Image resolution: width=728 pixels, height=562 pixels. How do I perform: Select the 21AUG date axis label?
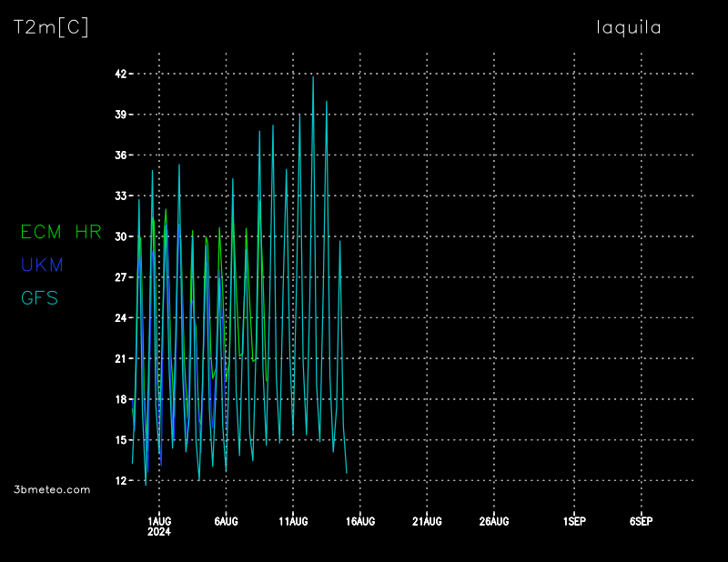pyautogui.click(x=427, y=521)
